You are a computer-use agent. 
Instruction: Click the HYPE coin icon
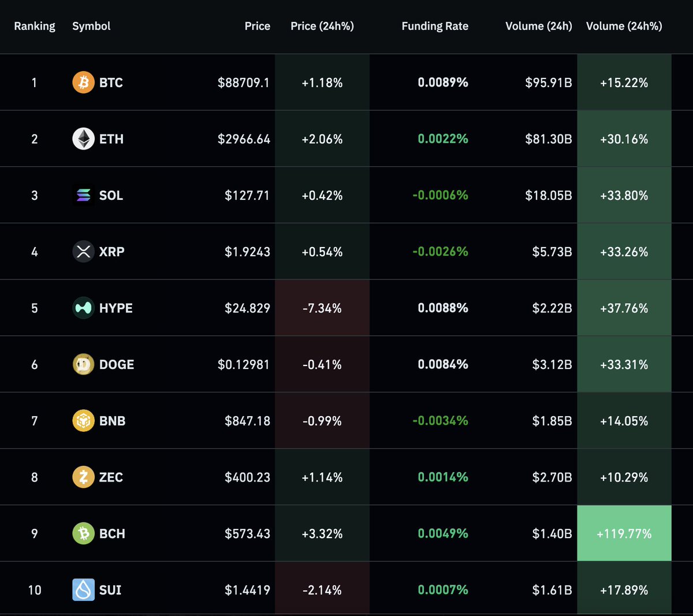tap(83, 308)
